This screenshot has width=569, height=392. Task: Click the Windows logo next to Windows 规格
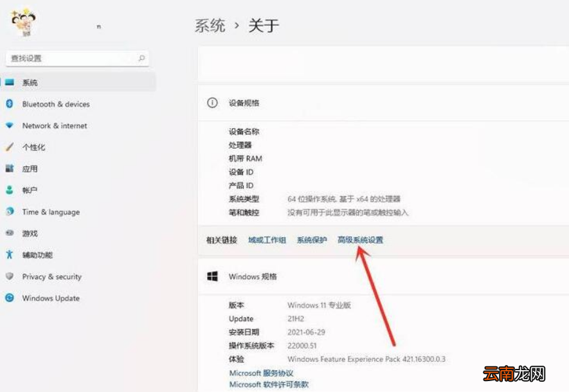[212, 276]
